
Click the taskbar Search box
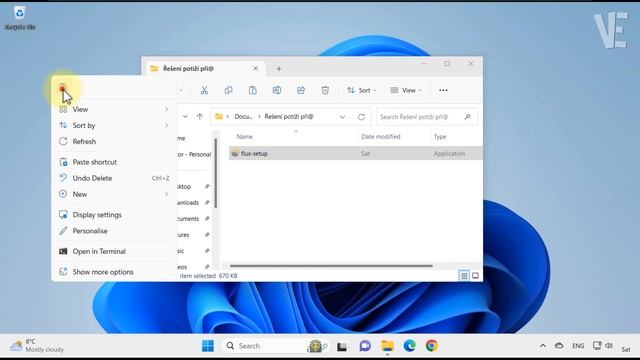click(x=276, y=346)
